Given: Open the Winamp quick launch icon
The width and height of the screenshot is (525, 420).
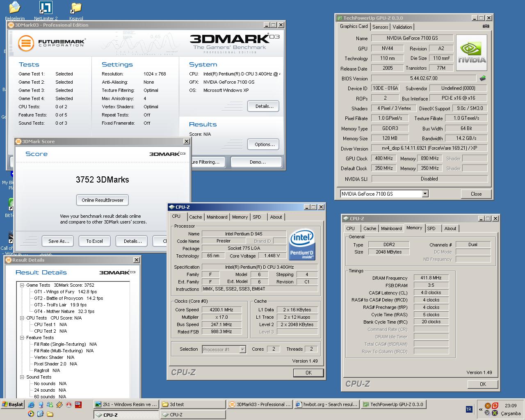Looking at the screenshot, I should (x=59, y=405).
